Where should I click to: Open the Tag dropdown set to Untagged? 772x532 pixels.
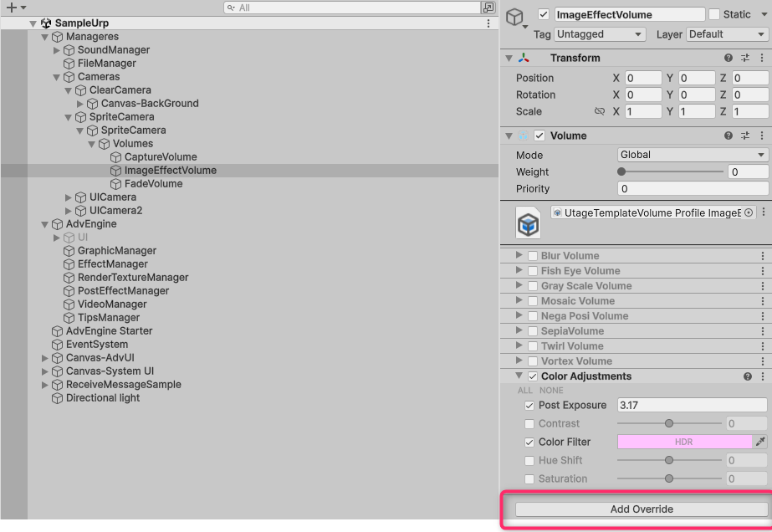(x=601, y=34)
